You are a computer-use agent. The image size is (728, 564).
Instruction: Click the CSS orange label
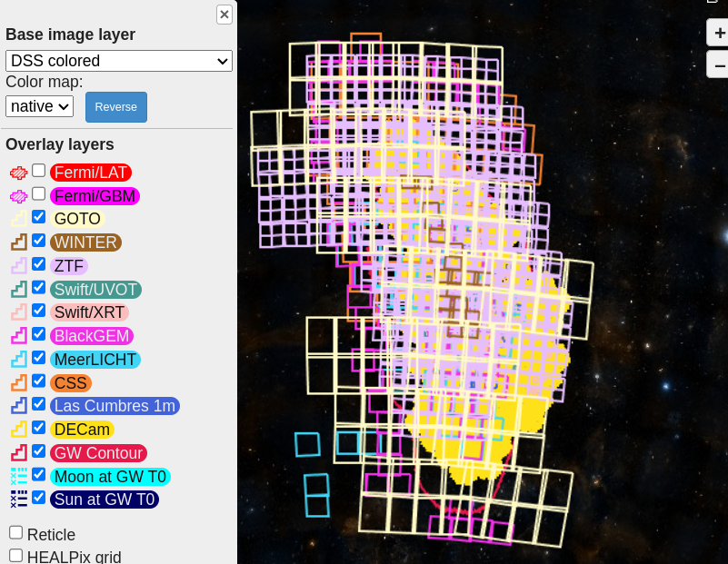(71, 383)
